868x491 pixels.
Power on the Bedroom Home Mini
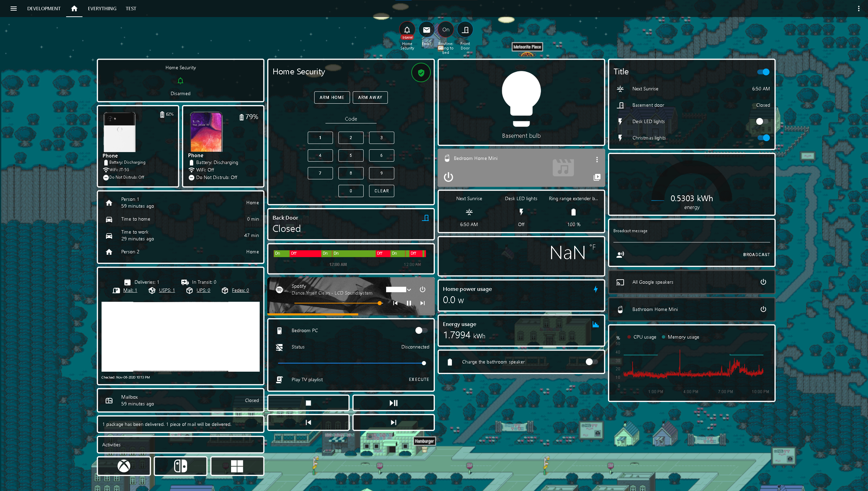pos(448,177)
